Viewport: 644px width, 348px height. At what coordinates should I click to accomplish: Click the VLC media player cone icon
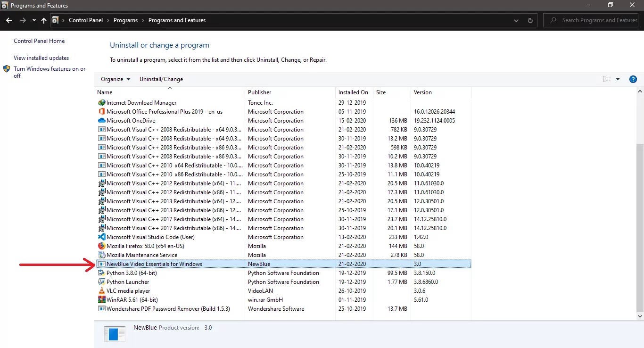[x=101, y=291]
